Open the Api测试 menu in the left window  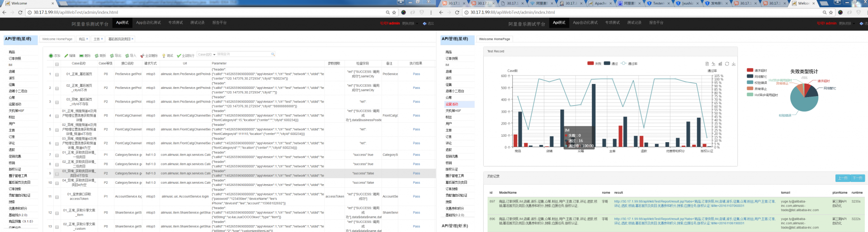pos(122,23)
